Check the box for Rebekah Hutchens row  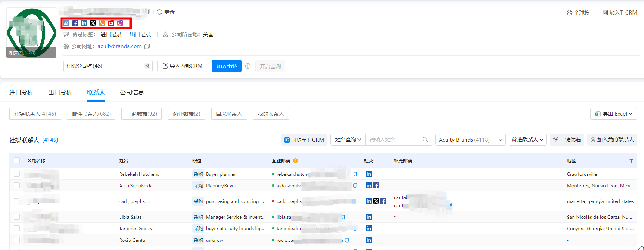tap(17, 174)
